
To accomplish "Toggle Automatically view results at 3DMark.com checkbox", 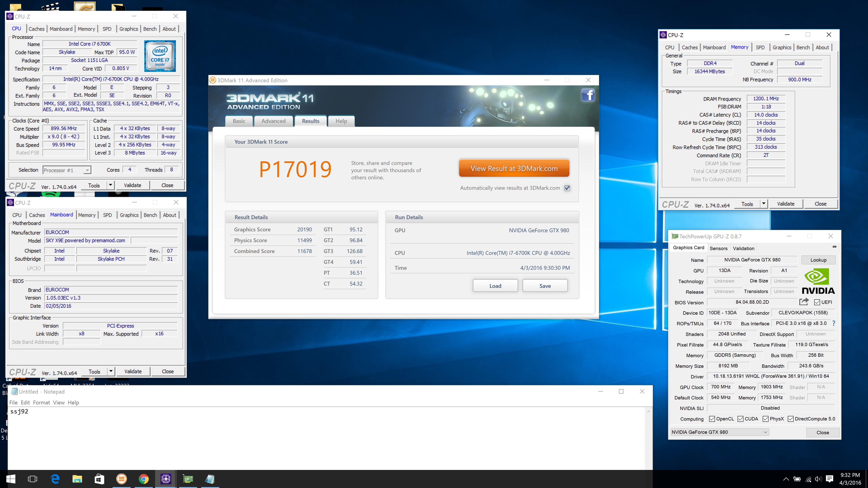I will coord(567,188).
